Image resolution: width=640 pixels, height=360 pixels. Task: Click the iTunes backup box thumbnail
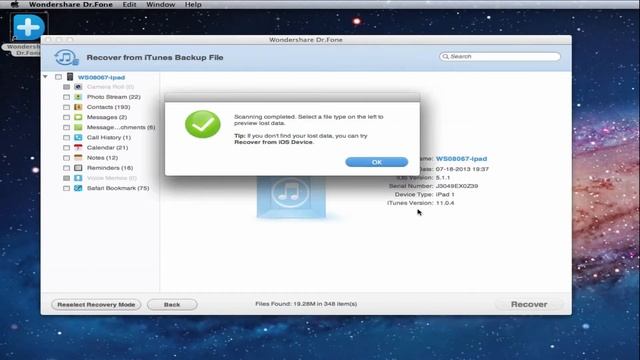(291, 197)
